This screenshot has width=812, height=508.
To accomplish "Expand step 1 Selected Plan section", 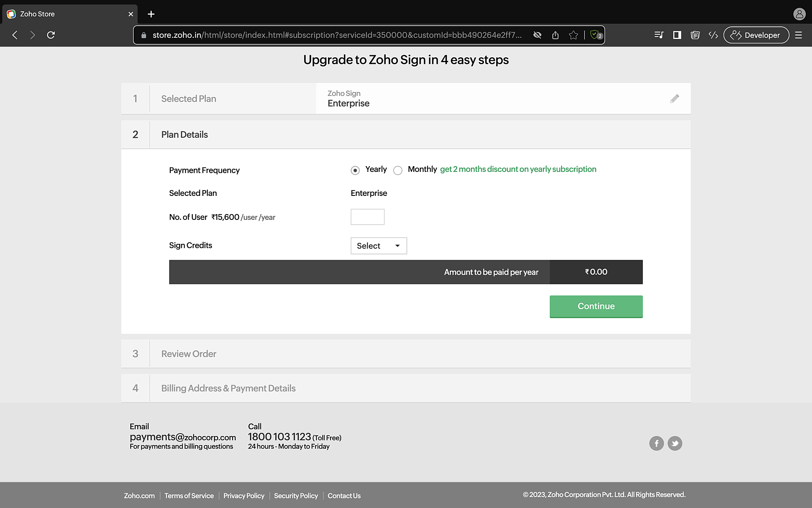I will coord(406,99).
